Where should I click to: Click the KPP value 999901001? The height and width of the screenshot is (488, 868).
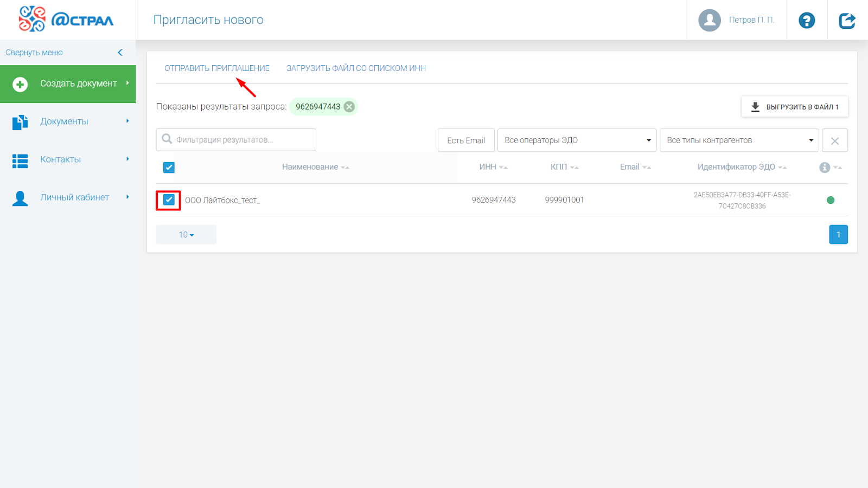[x=564, y=200]
